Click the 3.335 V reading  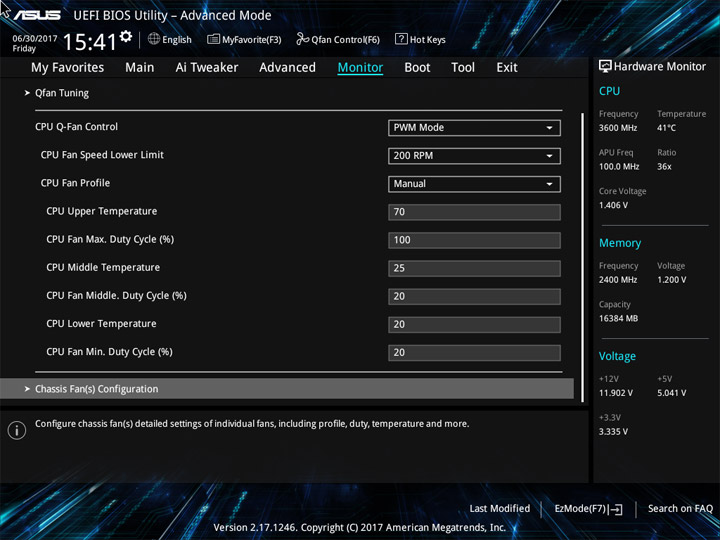(613, 432)
